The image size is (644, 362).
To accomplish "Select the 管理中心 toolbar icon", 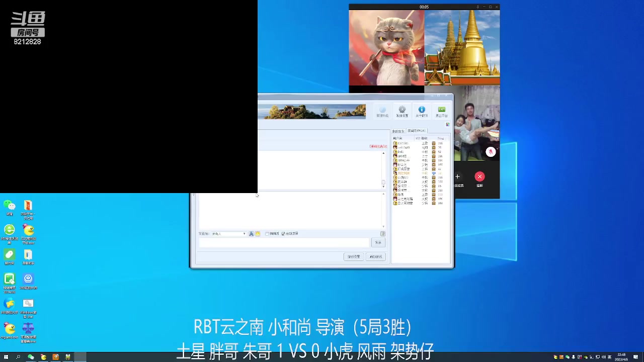I will [x=382, y=110].
